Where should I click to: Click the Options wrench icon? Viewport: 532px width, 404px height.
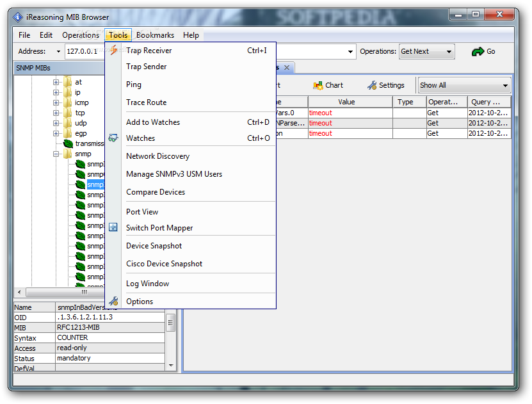(x=114, y=301)
